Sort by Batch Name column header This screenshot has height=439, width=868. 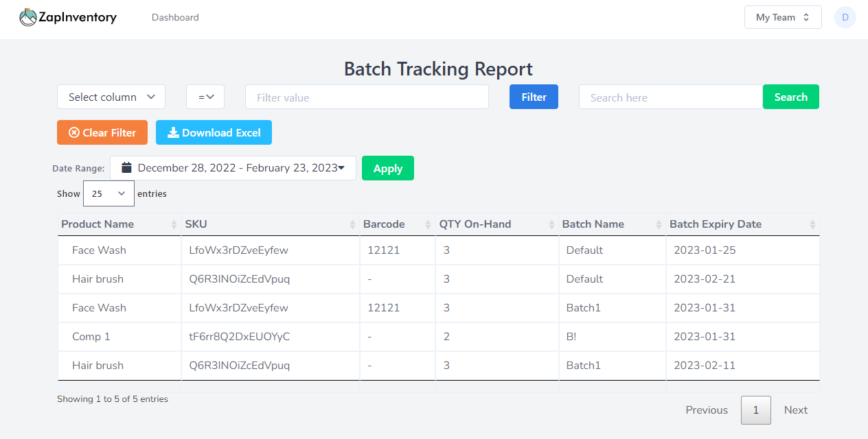[612, 224]
